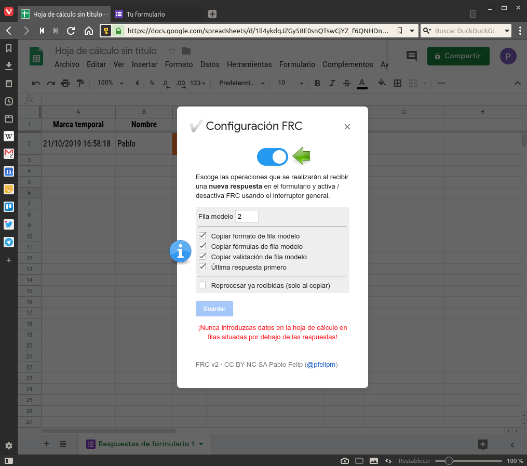Open the Gmail web panel

(9, 154)
